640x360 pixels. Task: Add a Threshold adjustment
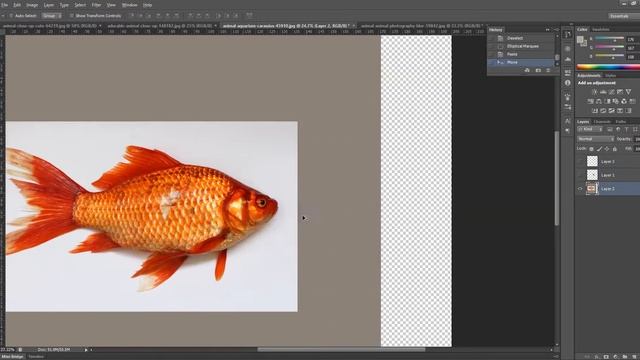tap(611, 111)
